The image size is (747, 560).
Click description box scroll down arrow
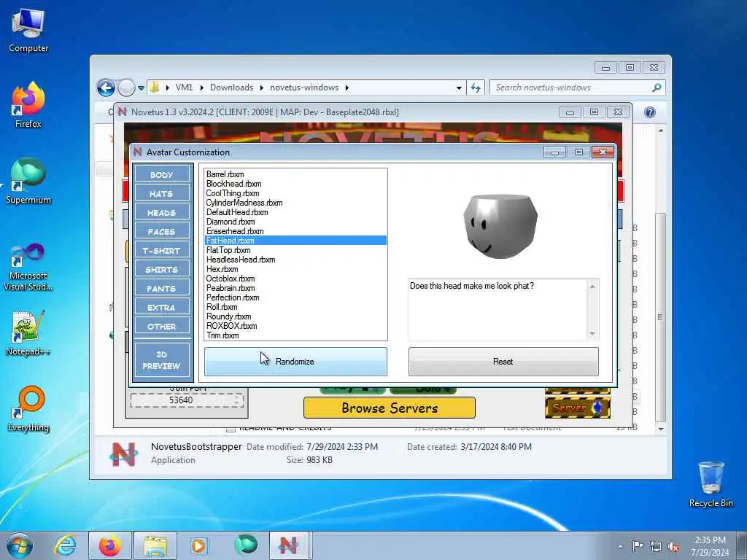point(592,334)
